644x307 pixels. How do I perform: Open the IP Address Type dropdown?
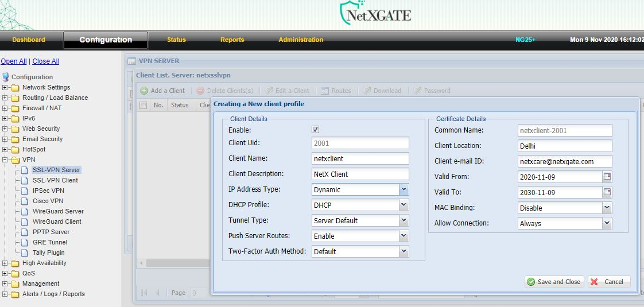(x=404, y=189)
